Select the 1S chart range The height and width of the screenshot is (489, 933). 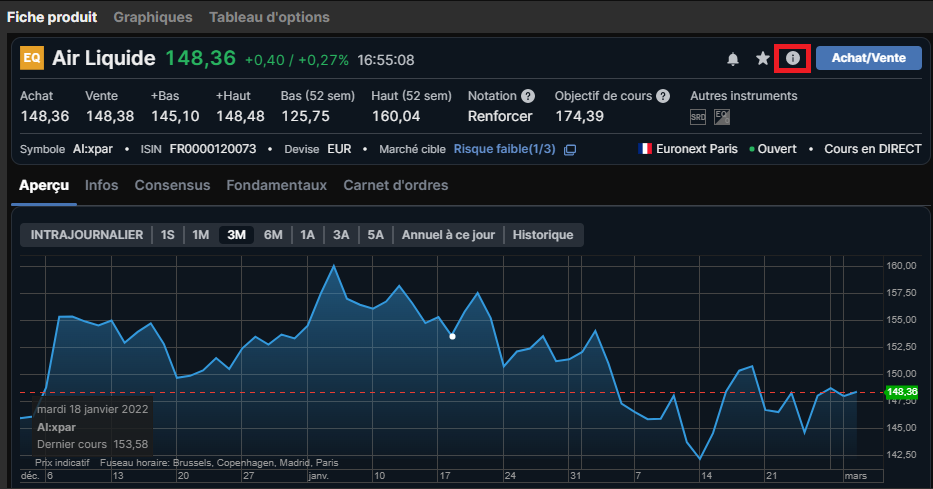tap(168, 235)
